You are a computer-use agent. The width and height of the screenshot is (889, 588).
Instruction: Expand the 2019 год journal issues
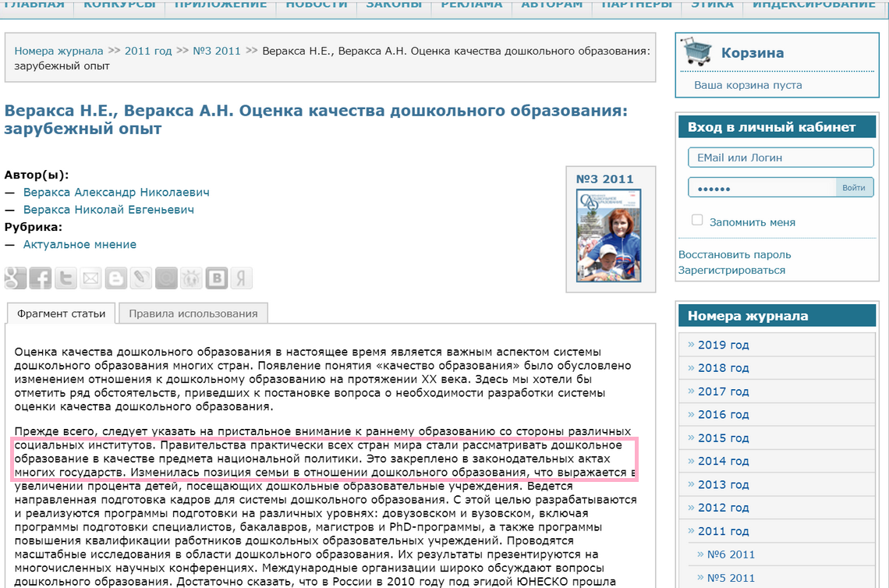723,345
